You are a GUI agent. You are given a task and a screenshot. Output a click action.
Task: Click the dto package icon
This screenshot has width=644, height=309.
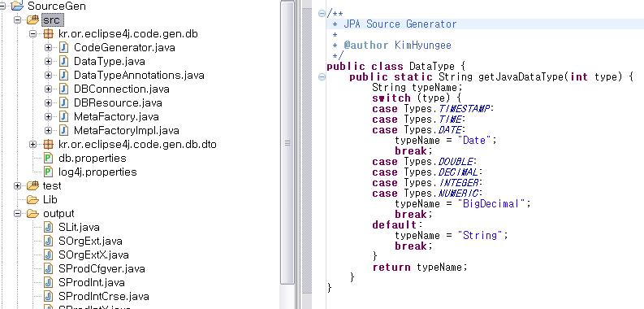pyautogui.click(x=49, y=145)
